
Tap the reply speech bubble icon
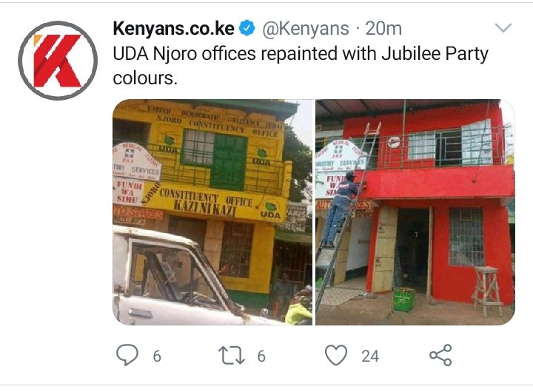point(127,355)
